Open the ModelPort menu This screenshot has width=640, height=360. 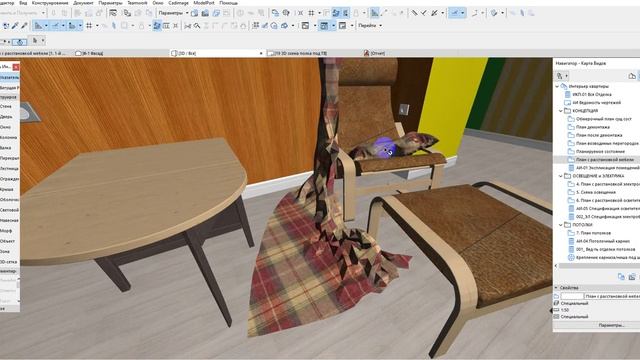[204, 3]
